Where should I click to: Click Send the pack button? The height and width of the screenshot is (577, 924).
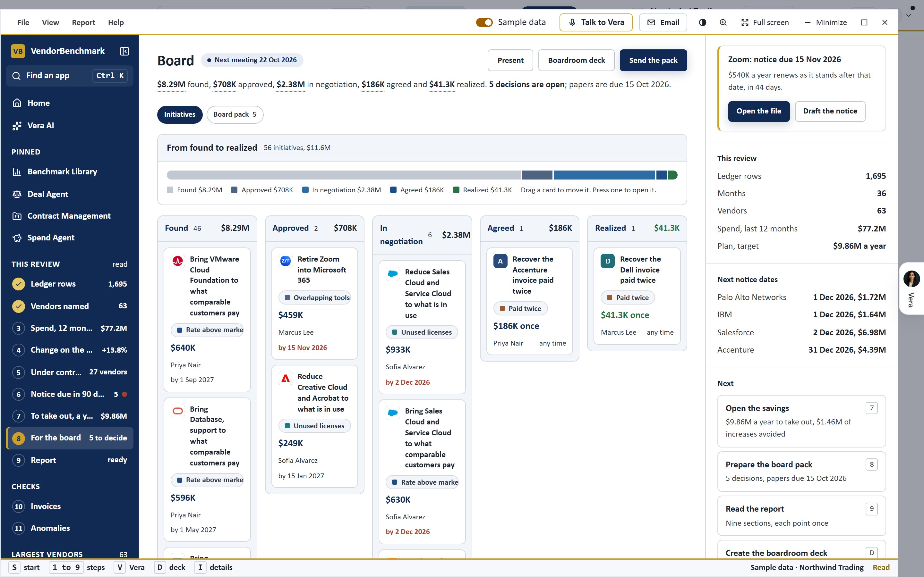point(653,60)
